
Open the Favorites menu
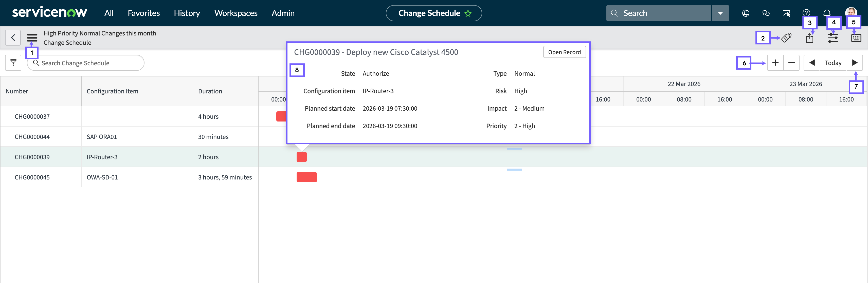click(x=143, y=13)
